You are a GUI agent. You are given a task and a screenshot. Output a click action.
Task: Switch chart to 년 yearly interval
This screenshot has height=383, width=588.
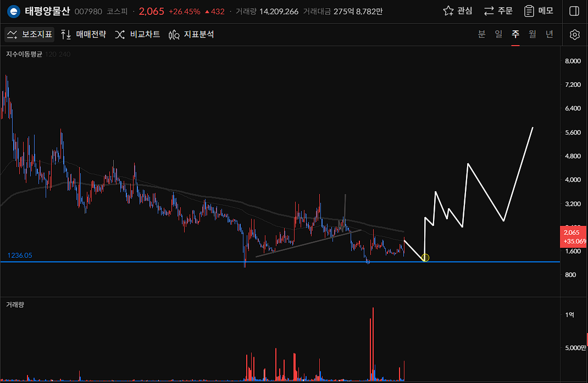550,34
